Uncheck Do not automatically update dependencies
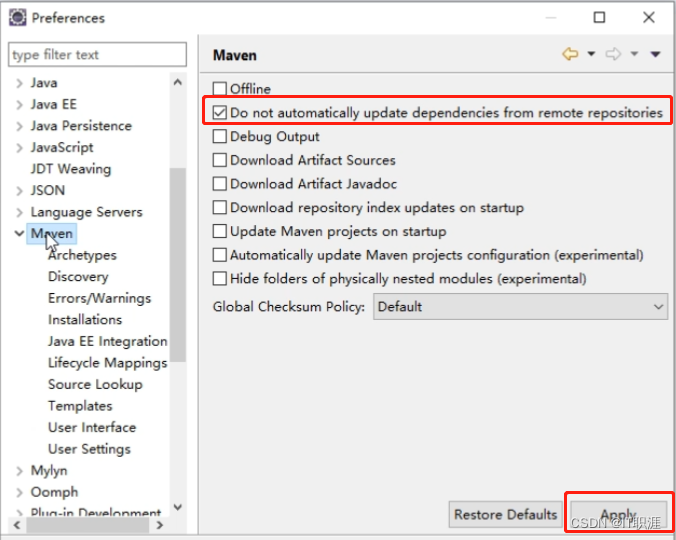The image size is (676, 540). (x=219, y=112)
